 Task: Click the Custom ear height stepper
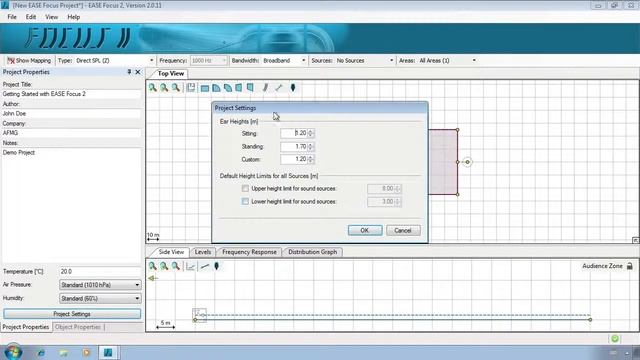click(x=311, y=159)
